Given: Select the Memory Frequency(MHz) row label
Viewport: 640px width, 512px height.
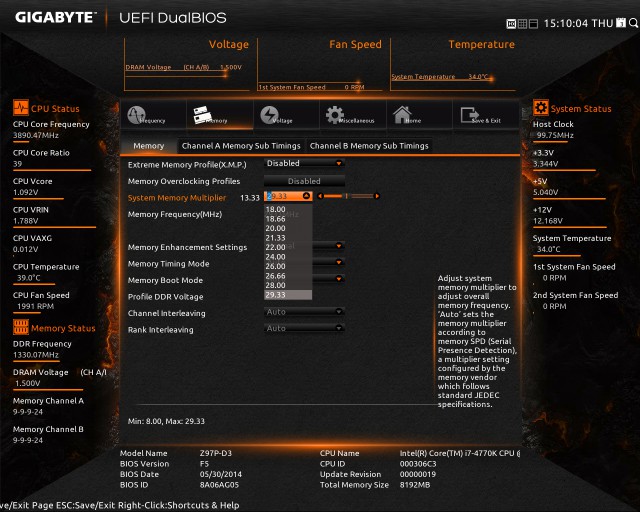Looking at the screenshot, I should [x=175, y=214].
